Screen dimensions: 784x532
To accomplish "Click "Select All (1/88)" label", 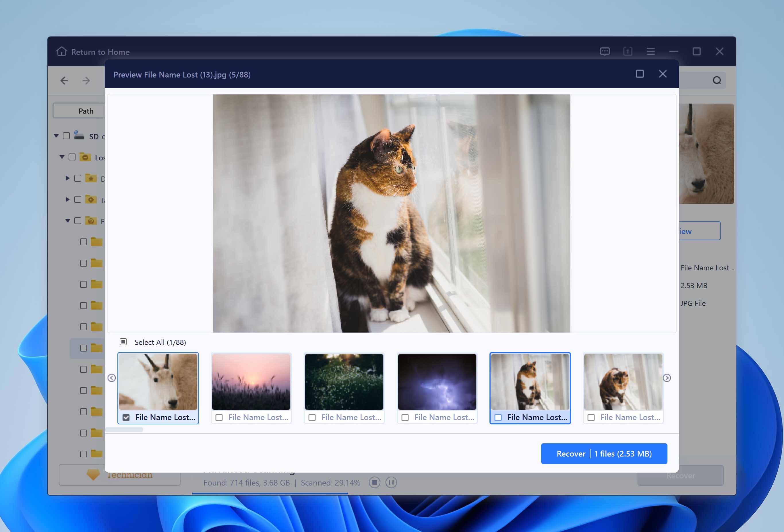I will (x=160, y=342).
